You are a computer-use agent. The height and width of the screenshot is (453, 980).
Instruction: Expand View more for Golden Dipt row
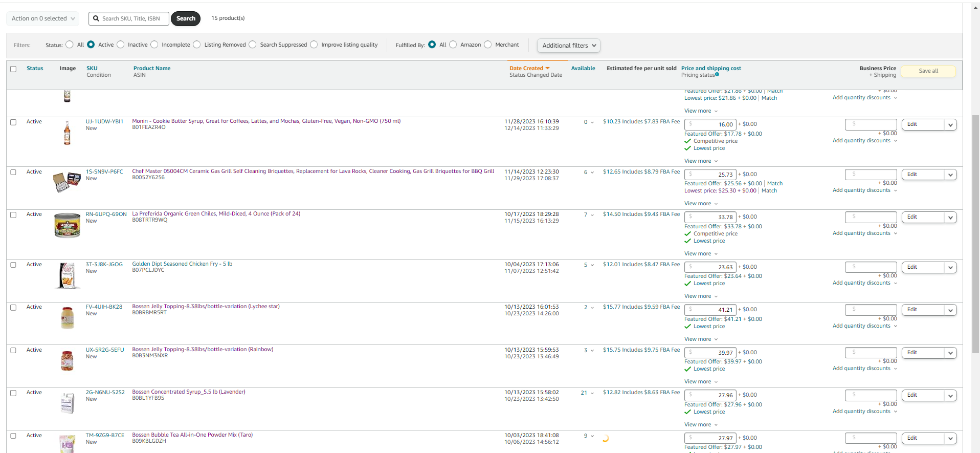[701, 296]
